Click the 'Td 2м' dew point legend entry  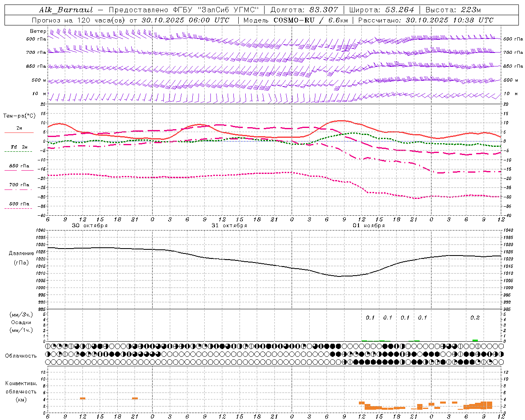[x=19, y=147]
